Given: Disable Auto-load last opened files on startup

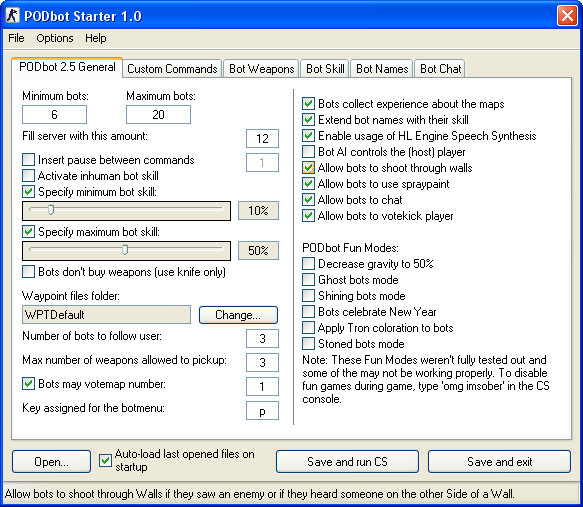Looking at the screenshot, I should 105,461.
